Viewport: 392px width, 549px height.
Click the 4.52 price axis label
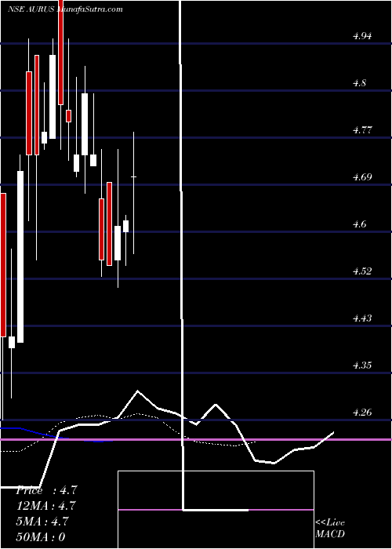362,271
